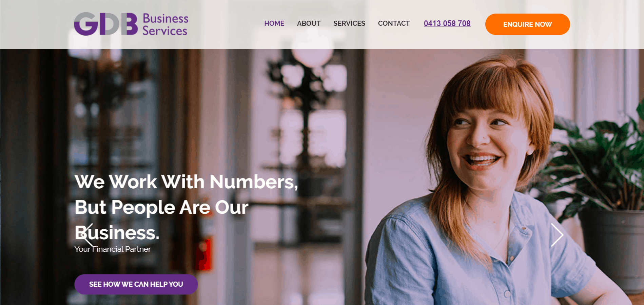Call the 0413 058 708 phone link

click(x=447, y=23)
